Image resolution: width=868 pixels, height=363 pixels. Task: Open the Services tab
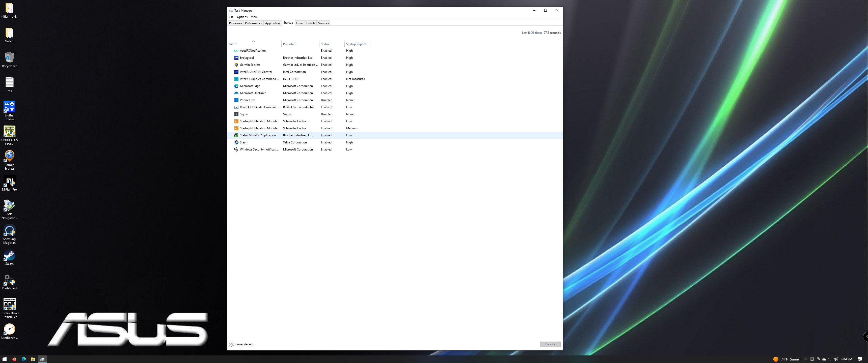323,23
